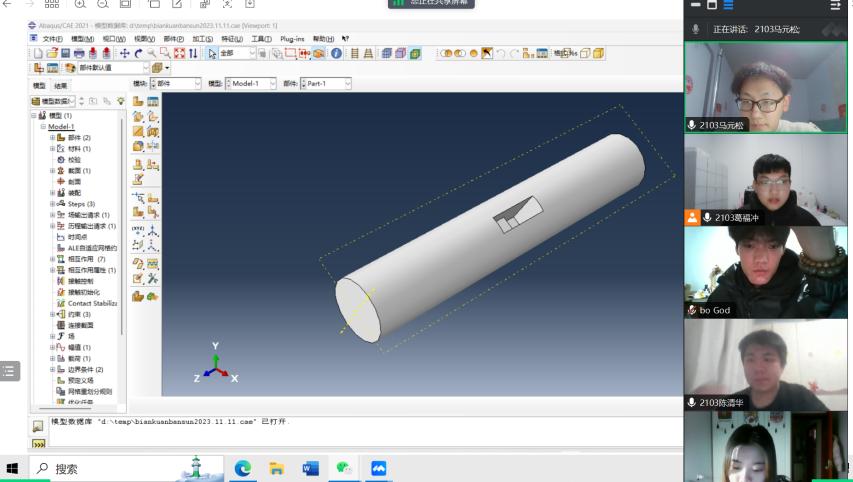Image resolution: width=853 pixels, height=482 pixels.
Task: Click the Auto-fit view icon
Action: point(179,53)
